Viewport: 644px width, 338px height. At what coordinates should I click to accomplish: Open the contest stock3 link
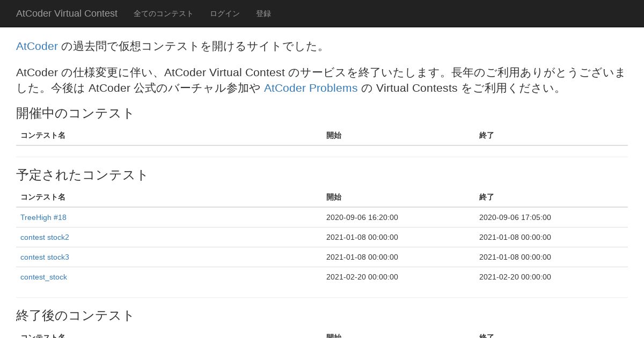click(45, 257)
